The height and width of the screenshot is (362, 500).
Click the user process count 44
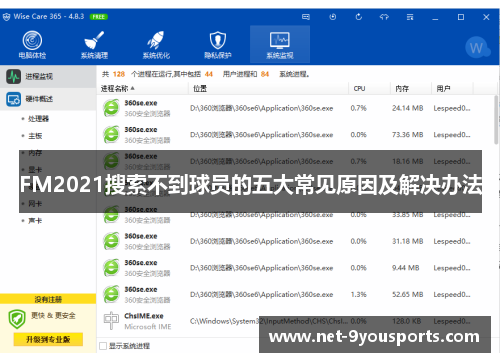click(x=209, y=74)
